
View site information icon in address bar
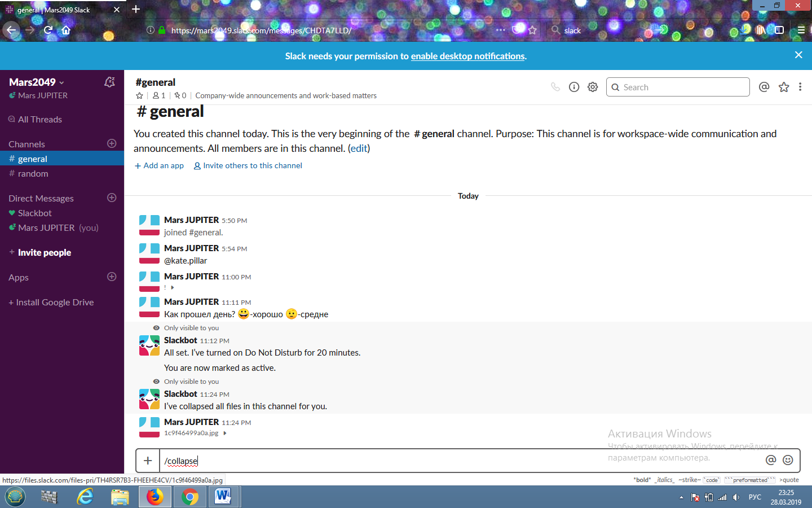pyautogui.click(x=151, y=30)
